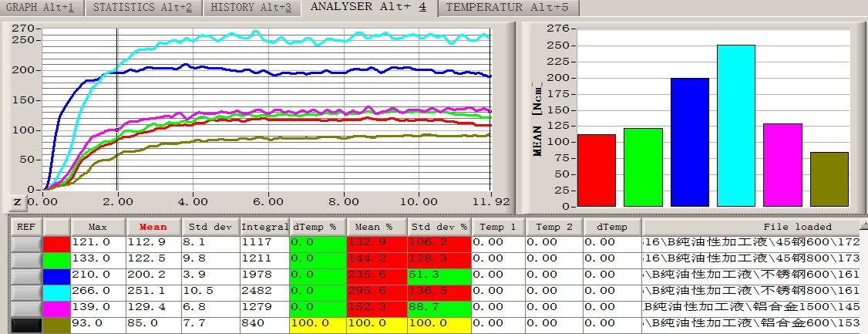Toggle the REF button for the blue curve
This screenshot has height=334, width=868.
point(26,275)
